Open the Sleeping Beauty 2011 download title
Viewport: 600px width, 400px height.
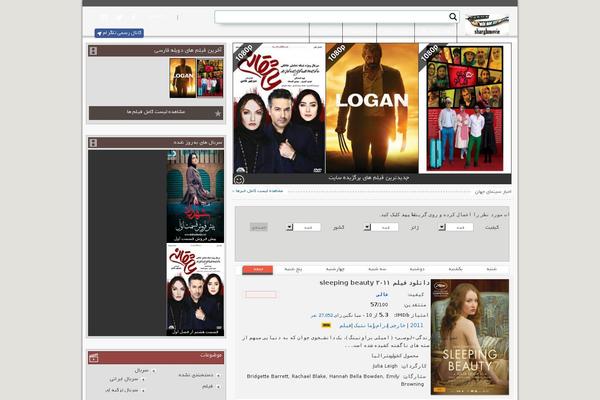[374, 283]
